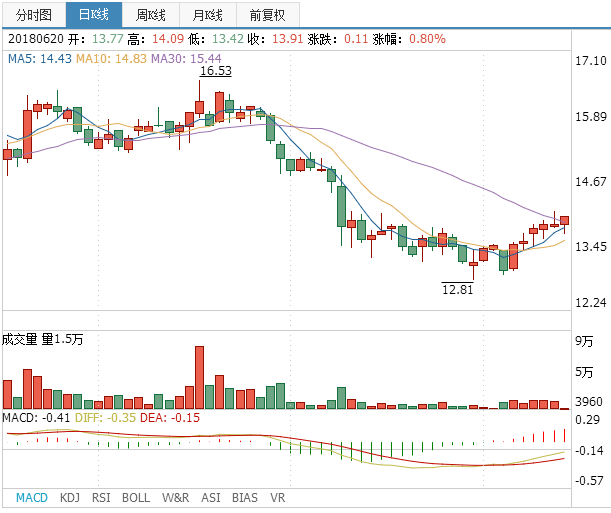Click the 14.67 price axis label
Screen dimensions: 611x513
[591, 181]
